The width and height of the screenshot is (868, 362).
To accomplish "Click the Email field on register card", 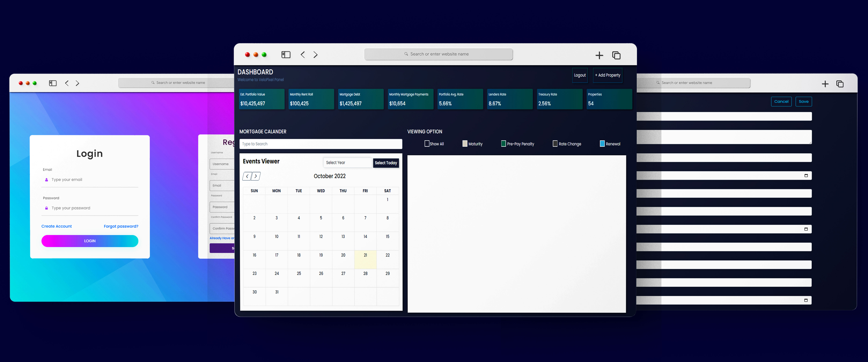I will 222,185.
